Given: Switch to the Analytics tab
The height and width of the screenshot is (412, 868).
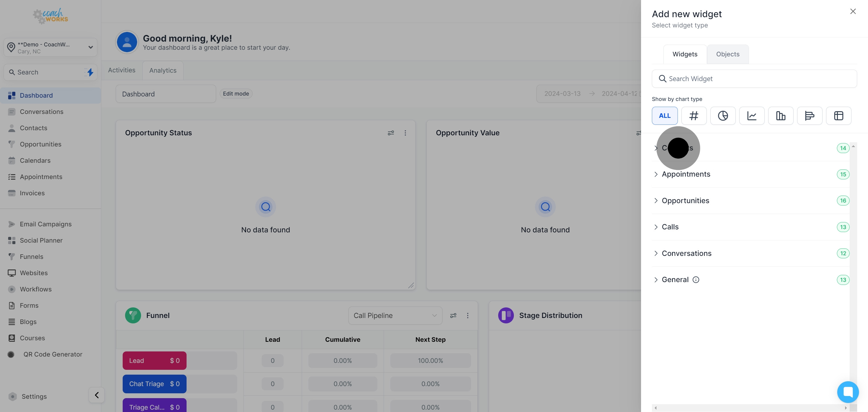Looking at the screenshot, I should [163, 71].
